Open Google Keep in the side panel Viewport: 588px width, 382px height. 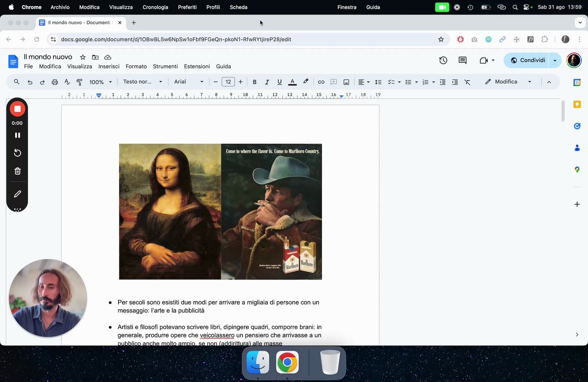(577, 104)
